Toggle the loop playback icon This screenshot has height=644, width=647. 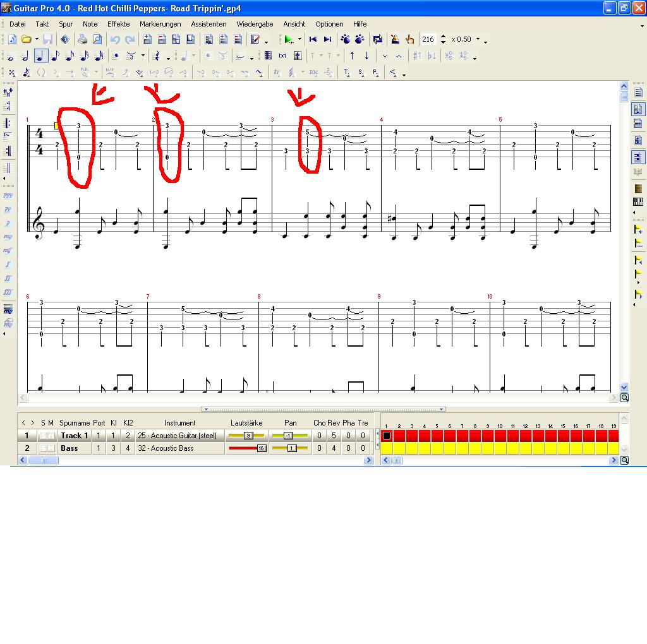[377, 39]
